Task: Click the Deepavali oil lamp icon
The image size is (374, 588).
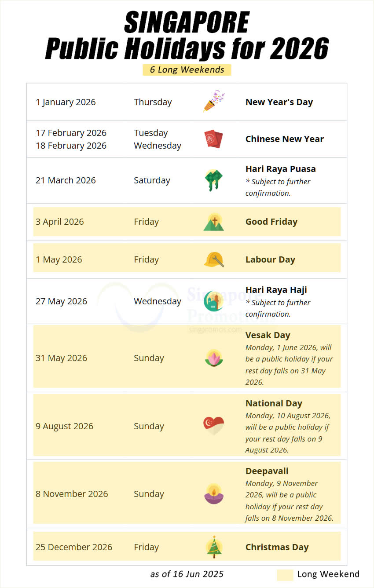Action: click(214, 494)
